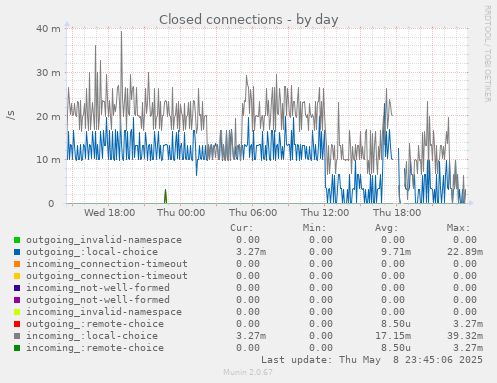Click the 0 y-axis label
497x383 pixels.
[51, 204]
